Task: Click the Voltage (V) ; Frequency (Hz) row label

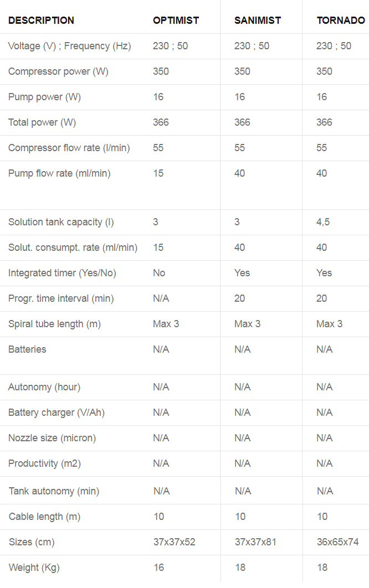Action: point(69,46)
